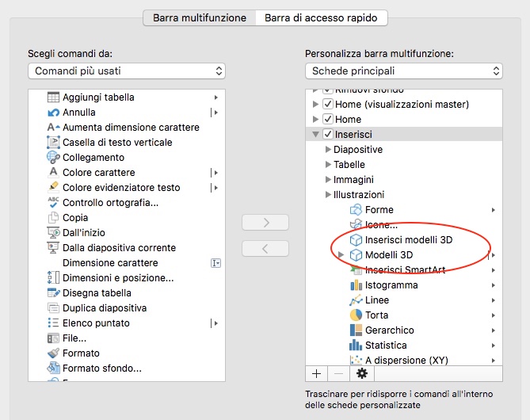The width and height of the screenshot is (530, 420).
Task: Select the Torta pie chart icon
Action: click(x=356, y=315)
